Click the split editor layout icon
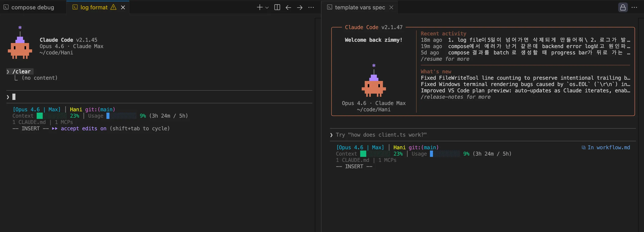Image resolution: width=644 pixels, height=232 pixels. pos(277,7)
